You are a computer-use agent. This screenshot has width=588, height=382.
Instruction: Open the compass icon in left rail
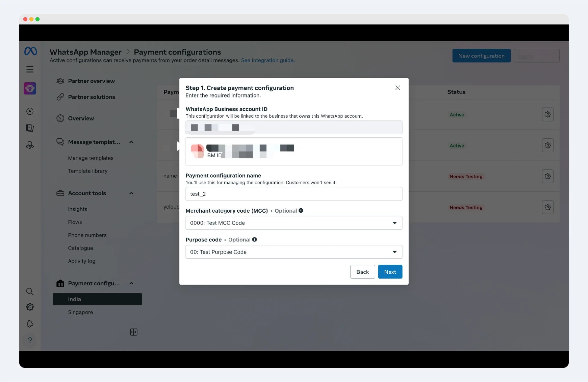30,111
